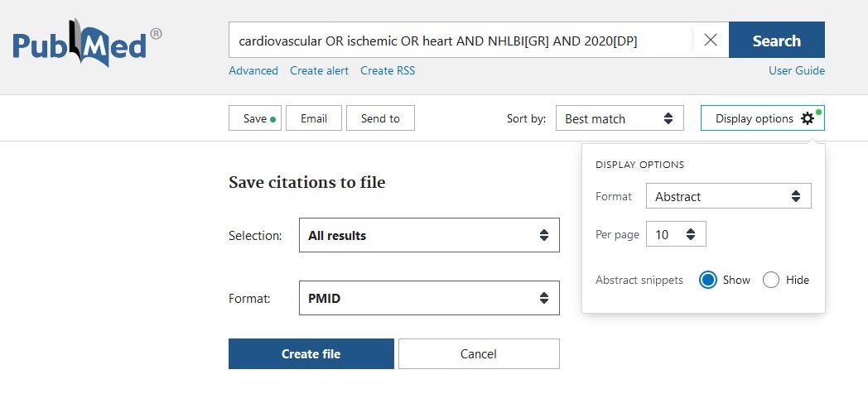Click the Email button
868x408 pixels.
[313, 118]
